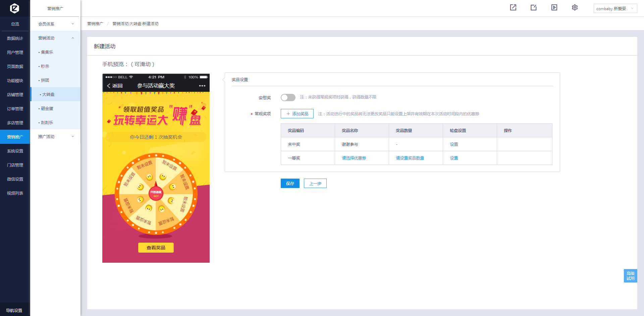The image size is (644, 316).
Task: Click the 添加奖品 button
Action: 297,114
